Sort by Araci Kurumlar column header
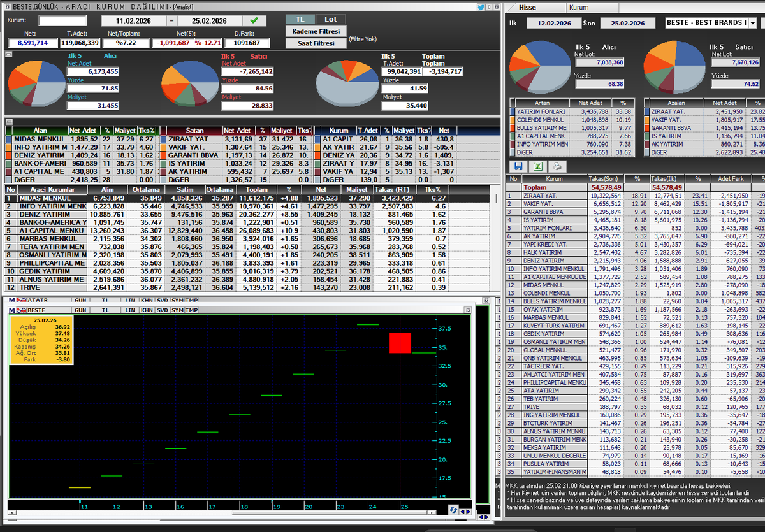This screenshot has width=765, height=532. [52, 190]
